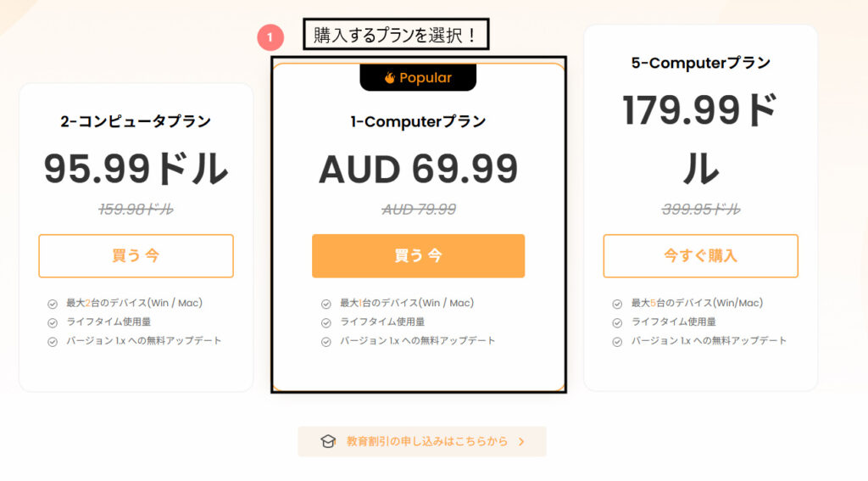This screenshot has width=868, height=481.
Task: Click the AUD 69.99 price
Action: point(418,169)
